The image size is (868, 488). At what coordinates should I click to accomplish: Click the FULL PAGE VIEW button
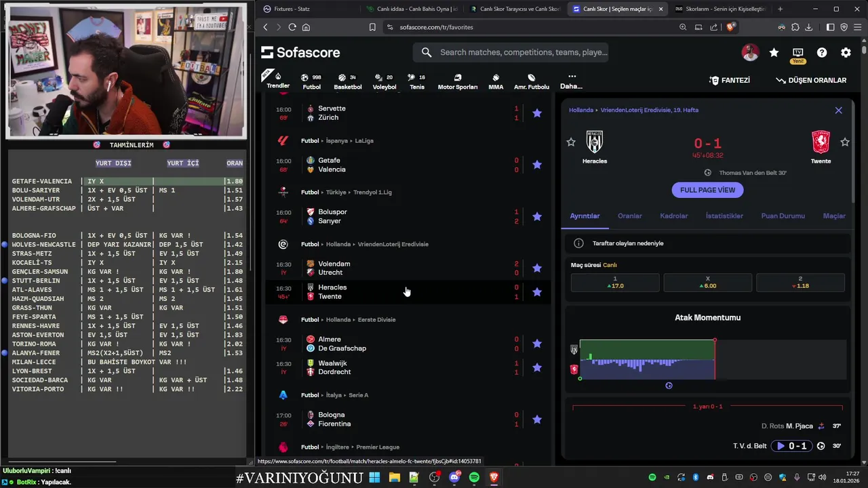coord(707,190)
